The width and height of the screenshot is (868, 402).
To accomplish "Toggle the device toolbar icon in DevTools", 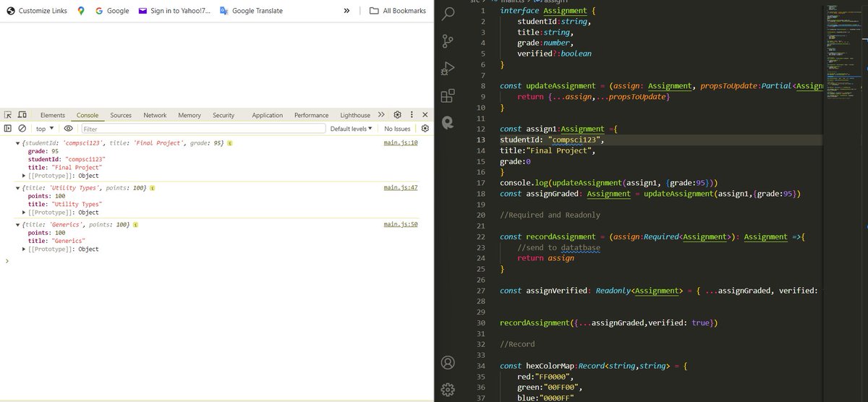I will (x=22, y=115).
